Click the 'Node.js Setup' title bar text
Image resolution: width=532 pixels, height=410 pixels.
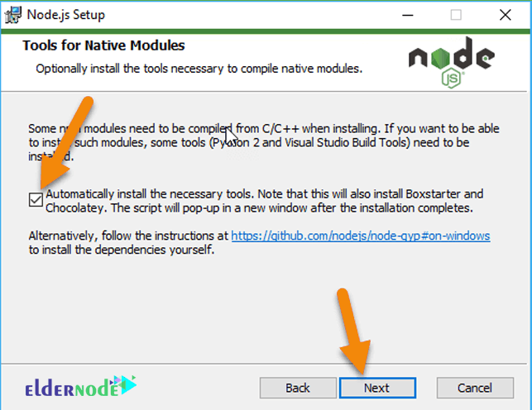click(66, 15)
